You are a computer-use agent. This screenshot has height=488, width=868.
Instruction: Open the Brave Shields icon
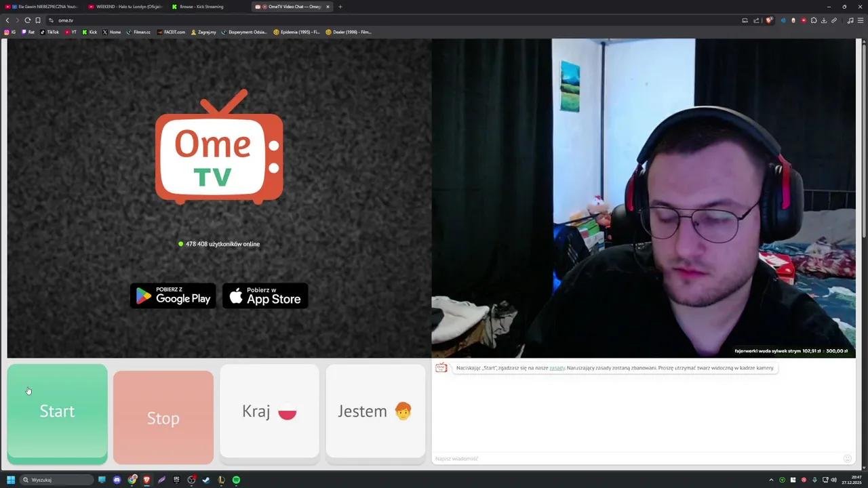[x=769, y=20]
